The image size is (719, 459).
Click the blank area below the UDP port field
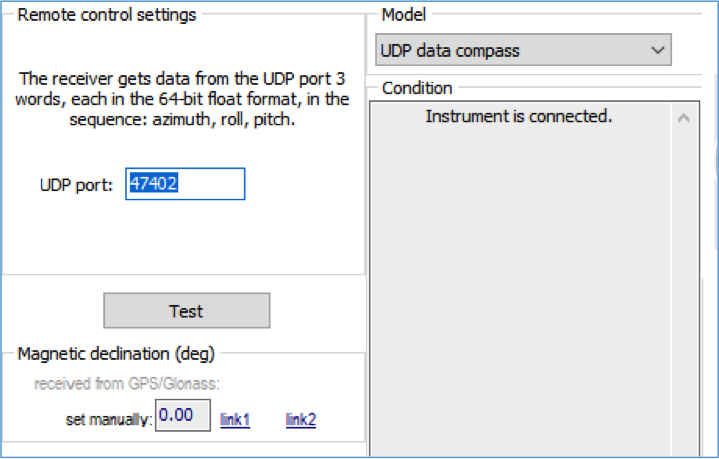[183, 236]
